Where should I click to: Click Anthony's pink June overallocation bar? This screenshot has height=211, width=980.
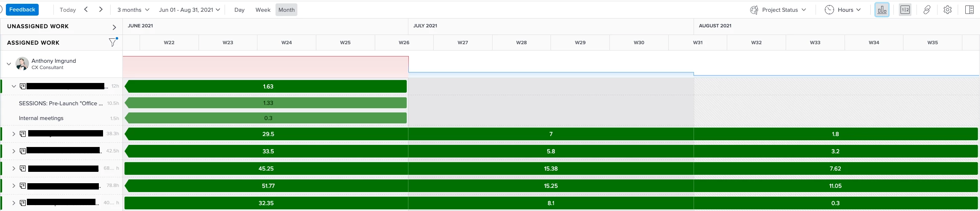tap(265, 67)
